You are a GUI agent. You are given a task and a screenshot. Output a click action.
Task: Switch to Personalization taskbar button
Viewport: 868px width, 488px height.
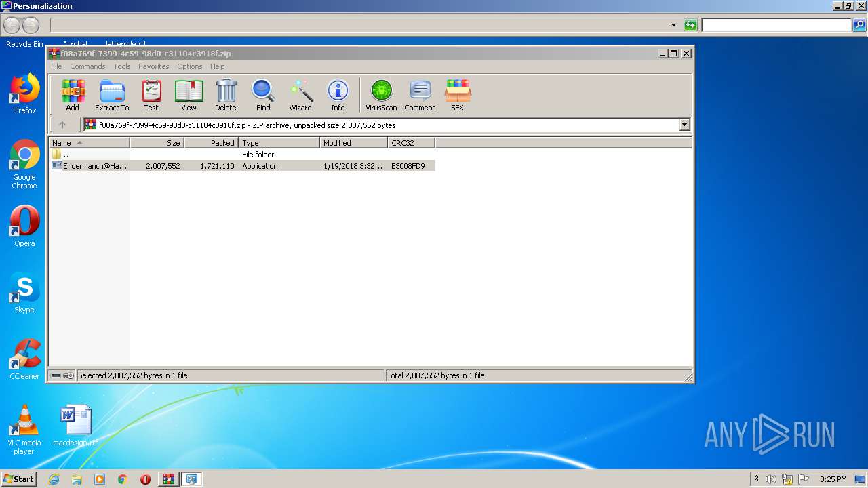click(x=192, y=479)
